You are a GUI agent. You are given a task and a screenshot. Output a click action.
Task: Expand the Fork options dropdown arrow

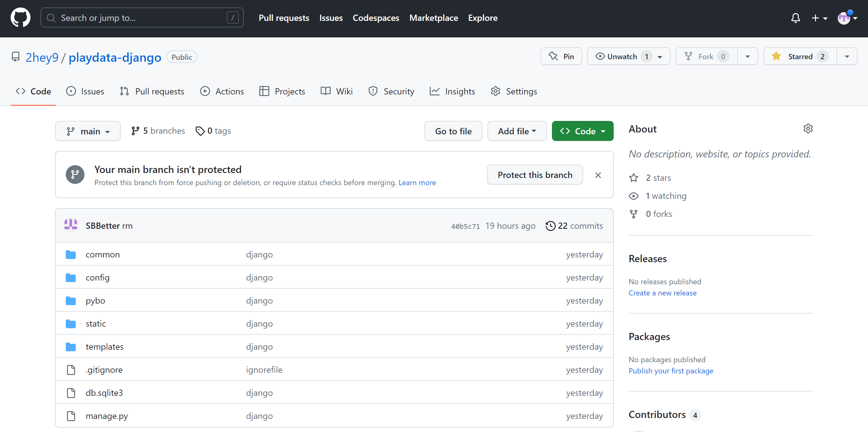pyautogui.click(x=747, y=56)
